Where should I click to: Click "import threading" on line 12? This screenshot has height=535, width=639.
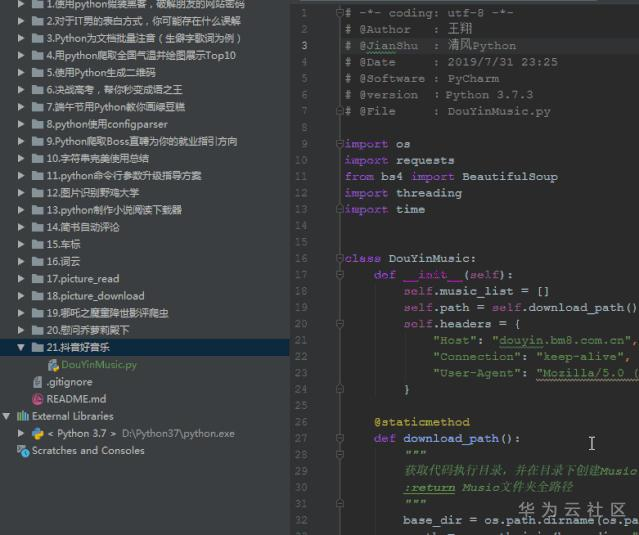coord(403,193)
